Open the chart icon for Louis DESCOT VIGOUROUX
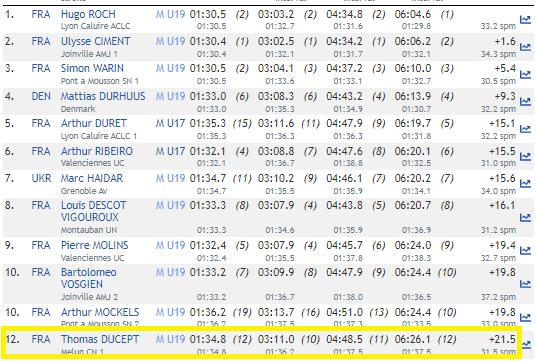Viewport: 536px width, 361px height. pos(525,217)
